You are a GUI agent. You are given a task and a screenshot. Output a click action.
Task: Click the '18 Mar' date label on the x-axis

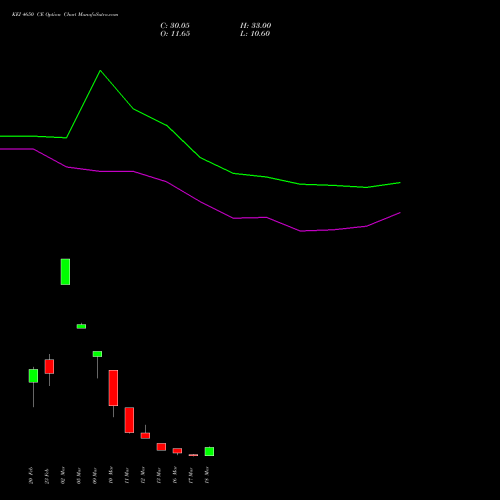coord(207,475)
